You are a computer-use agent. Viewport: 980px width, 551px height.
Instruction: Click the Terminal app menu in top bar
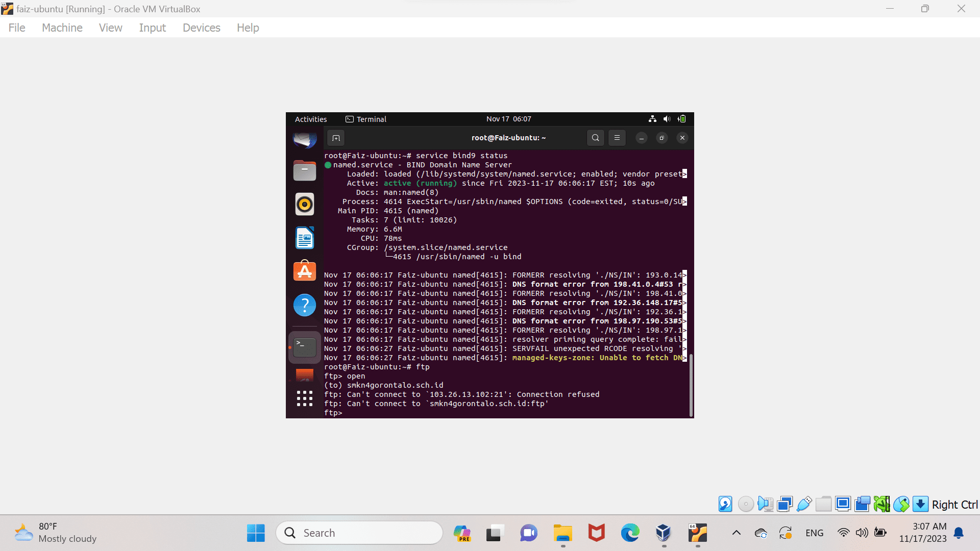366,119
